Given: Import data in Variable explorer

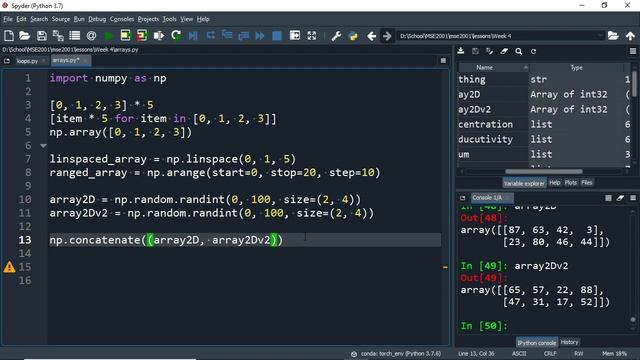Looking at the screenshot, I should coord(461,51).
